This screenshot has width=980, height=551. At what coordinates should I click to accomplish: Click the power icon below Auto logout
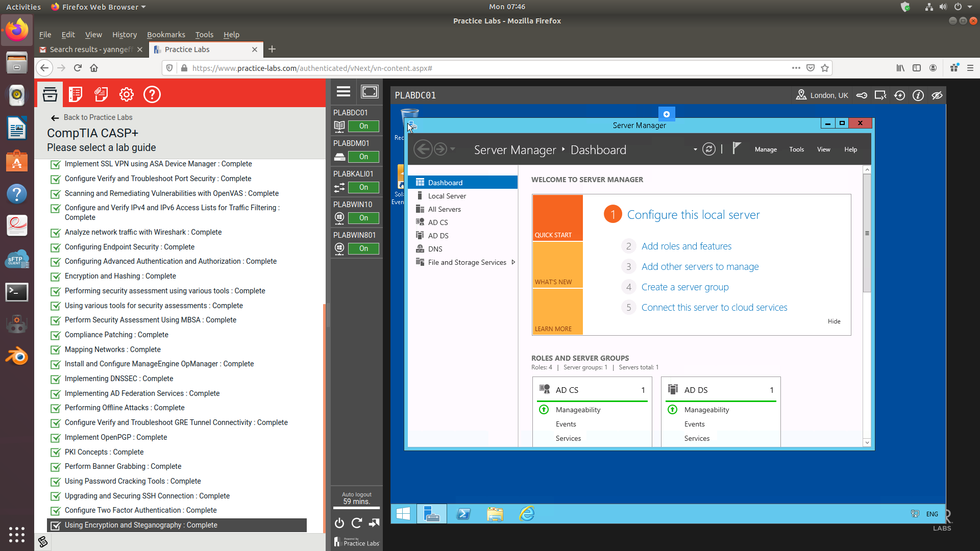339,523
